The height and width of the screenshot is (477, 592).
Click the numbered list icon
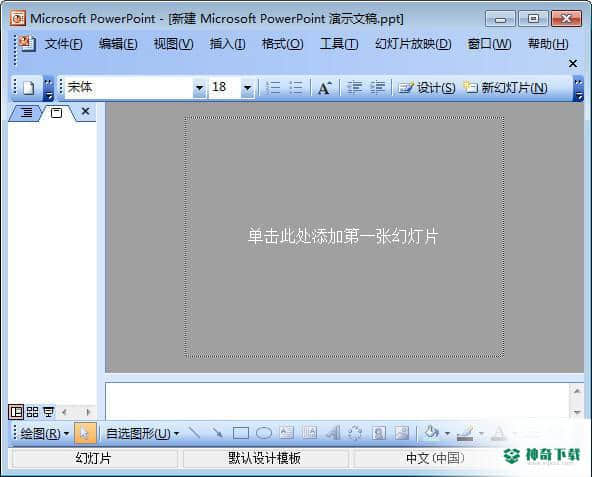point(272,88)
